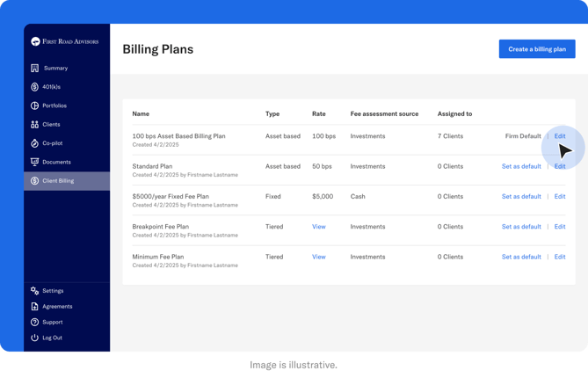Click the Cash fee source cell
The image size is (588, 378).
tap(358, 197)
